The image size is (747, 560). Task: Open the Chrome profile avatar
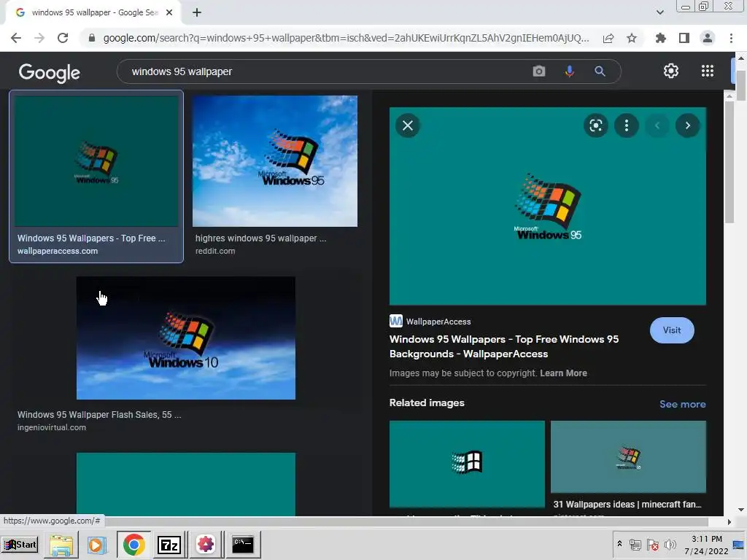(x=708, y=38)
